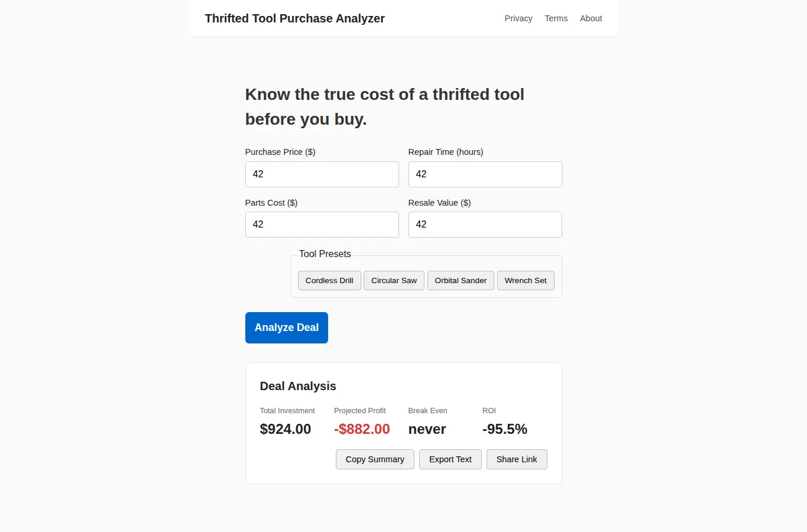Focus the Parts Cost input field
The image size is (807, 532).
(322, 225)
